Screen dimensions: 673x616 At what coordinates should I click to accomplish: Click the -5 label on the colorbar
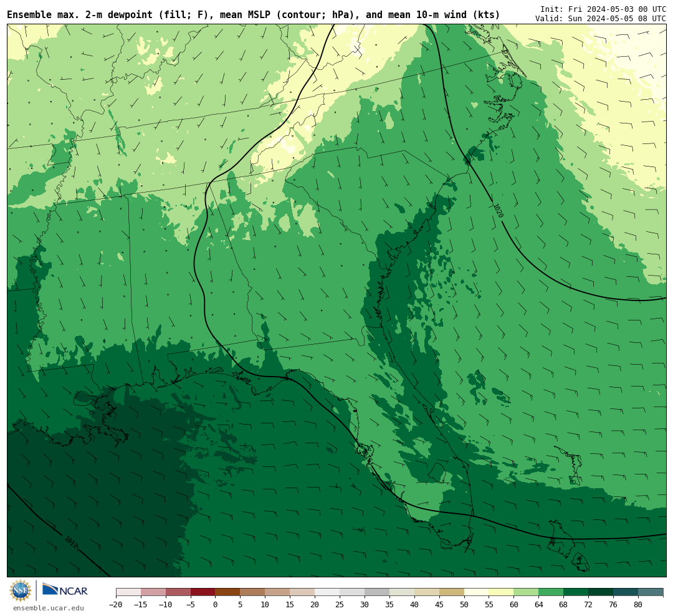191,604
